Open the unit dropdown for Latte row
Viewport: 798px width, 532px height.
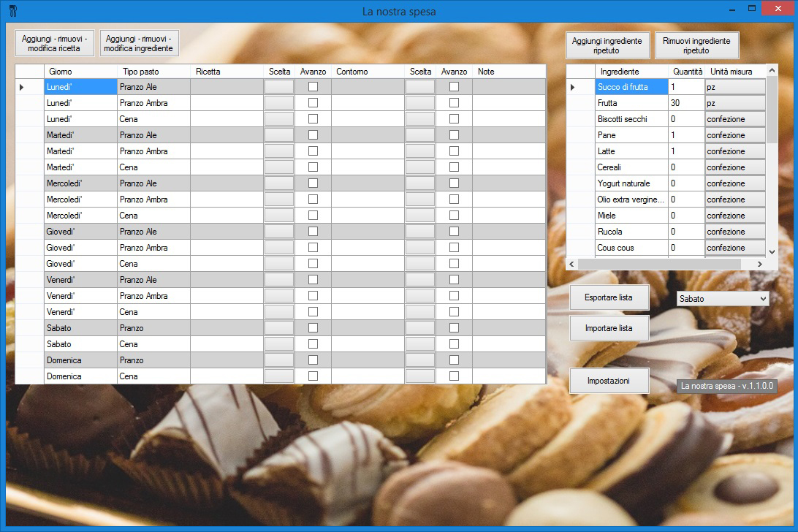coord(734,151)
